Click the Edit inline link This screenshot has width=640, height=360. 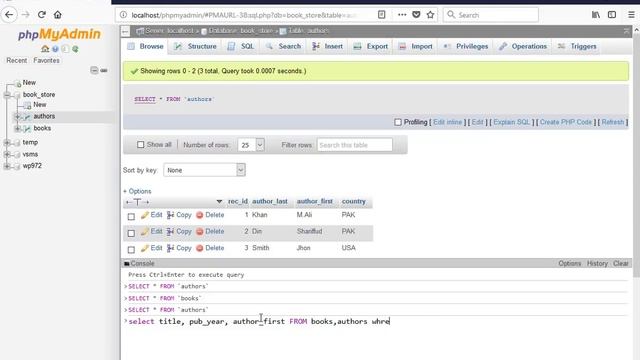pos(447,122)
